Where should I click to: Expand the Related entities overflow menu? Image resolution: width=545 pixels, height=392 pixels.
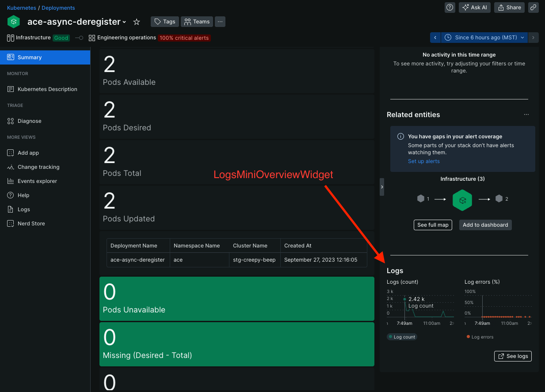[x=526, y=114]
